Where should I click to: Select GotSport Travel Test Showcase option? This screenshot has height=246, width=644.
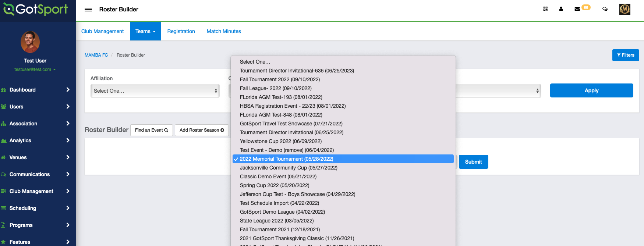[343, 124]
